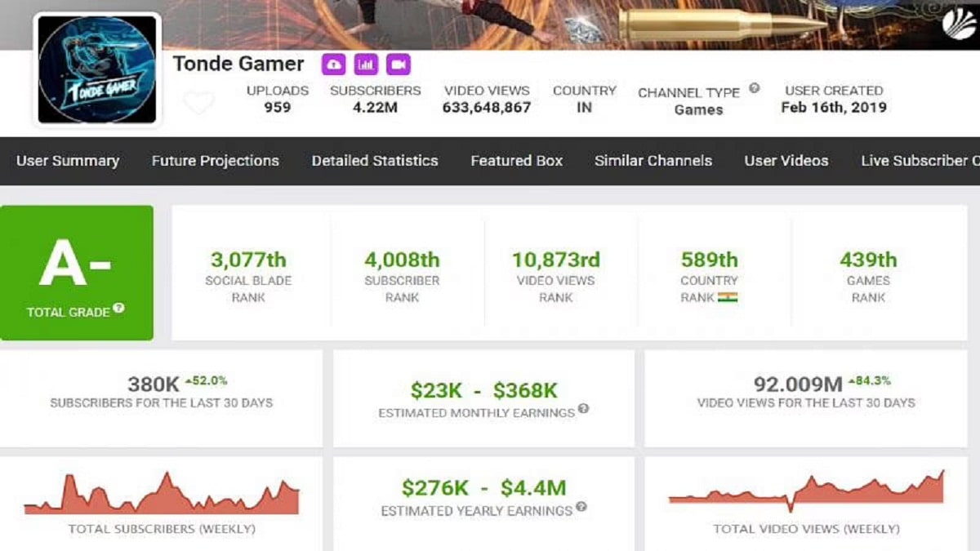Favorite the channel with the heart icon
The height and width of the screenshot is (551, 980).
click(x=198, y=103)
